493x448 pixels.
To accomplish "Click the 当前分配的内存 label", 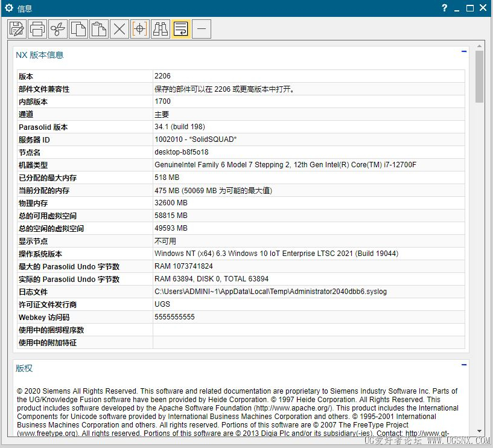I will (x=44, y=191).
